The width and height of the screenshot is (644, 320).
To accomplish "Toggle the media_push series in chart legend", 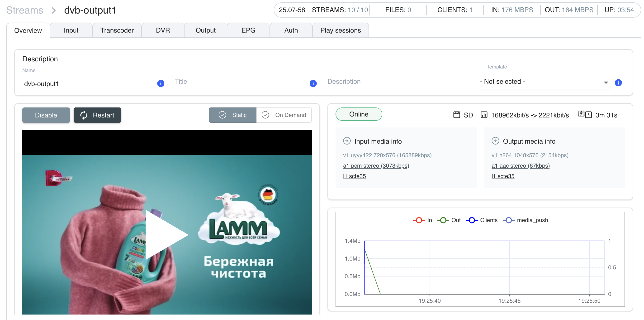I will (525, 220).
